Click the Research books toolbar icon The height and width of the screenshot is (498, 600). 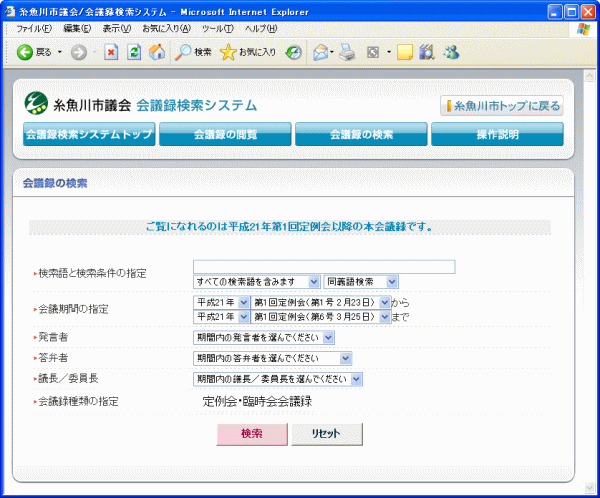pos(427,52)
